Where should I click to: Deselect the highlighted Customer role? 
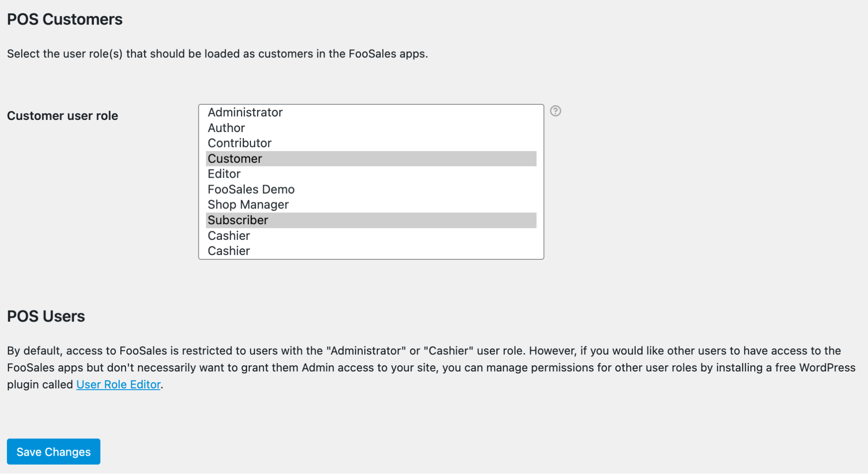(x=235, y=159)
